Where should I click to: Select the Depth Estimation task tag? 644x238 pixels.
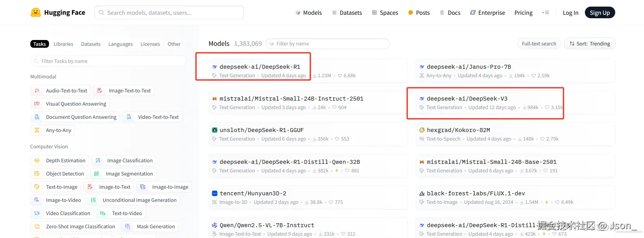click(59, 160)
